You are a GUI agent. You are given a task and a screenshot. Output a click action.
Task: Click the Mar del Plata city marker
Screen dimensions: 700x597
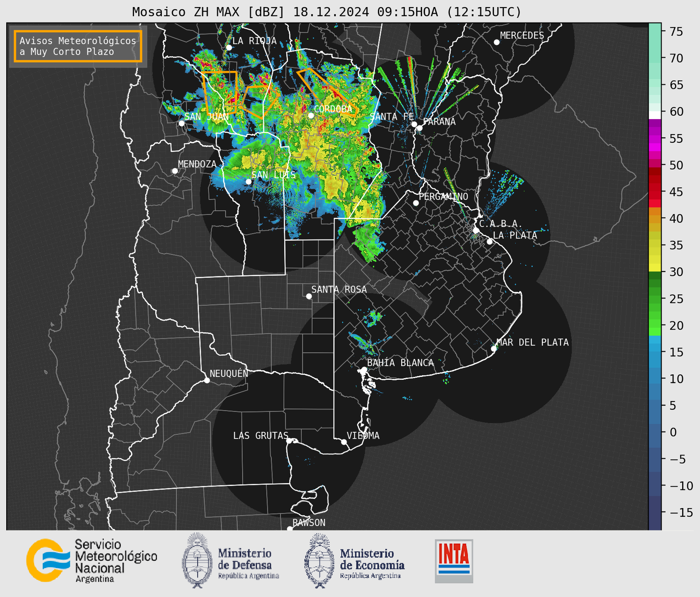[494, 348]
